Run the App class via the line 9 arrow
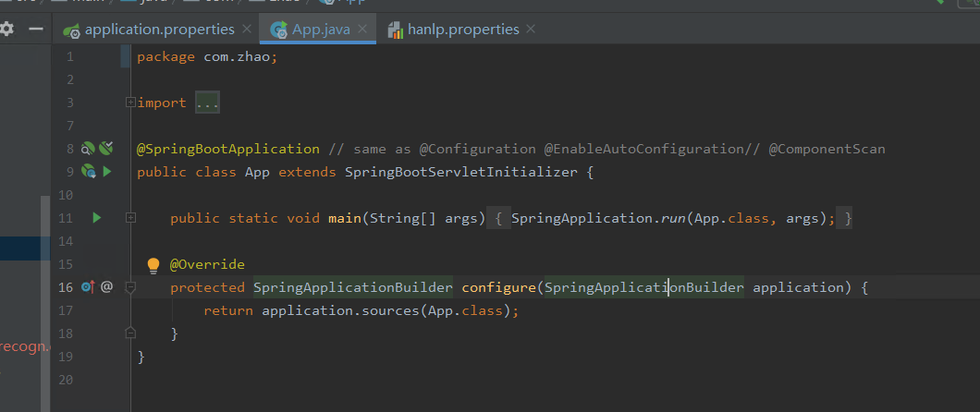980x412 pixels. pos(107,171)
